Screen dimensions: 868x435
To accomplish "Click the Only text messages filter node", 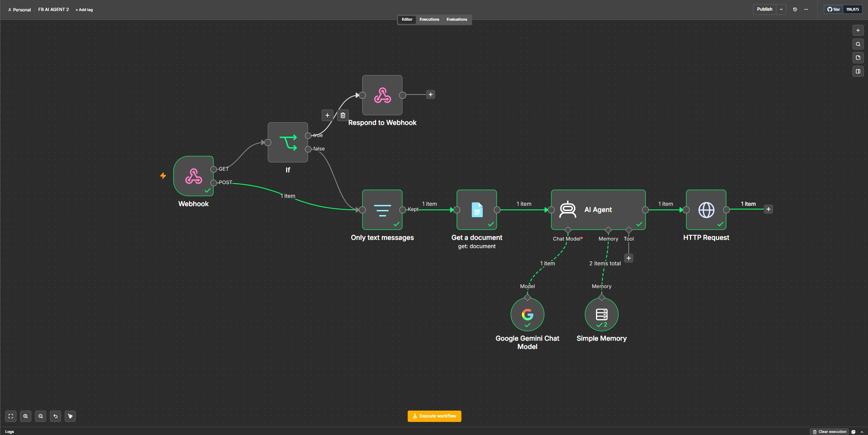I will (x=382, y=210).
